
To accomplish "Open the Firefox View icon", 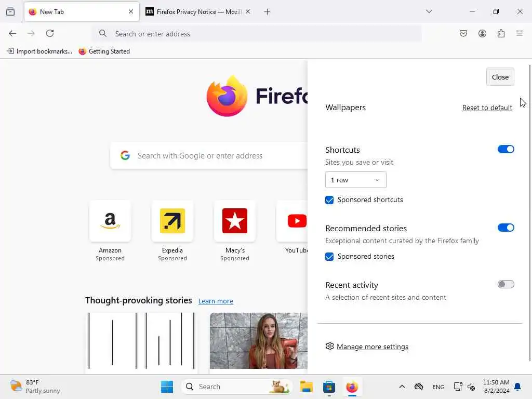I will pos(10,11).
